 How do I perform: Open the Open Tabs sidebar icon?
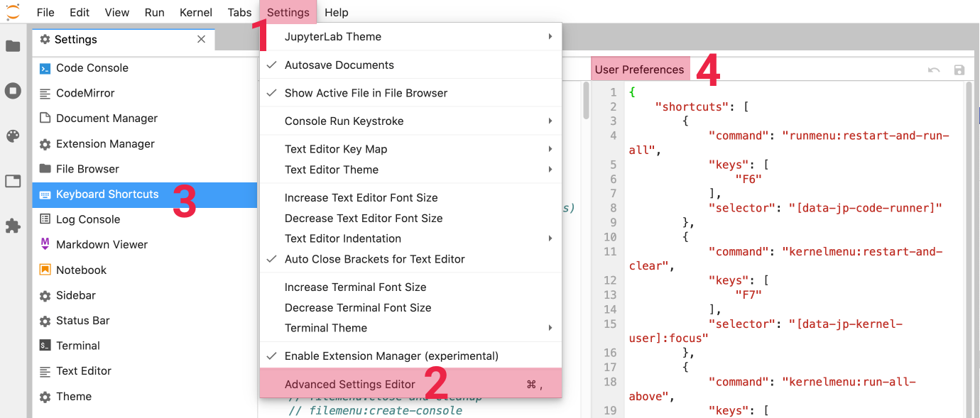(13, 181)
